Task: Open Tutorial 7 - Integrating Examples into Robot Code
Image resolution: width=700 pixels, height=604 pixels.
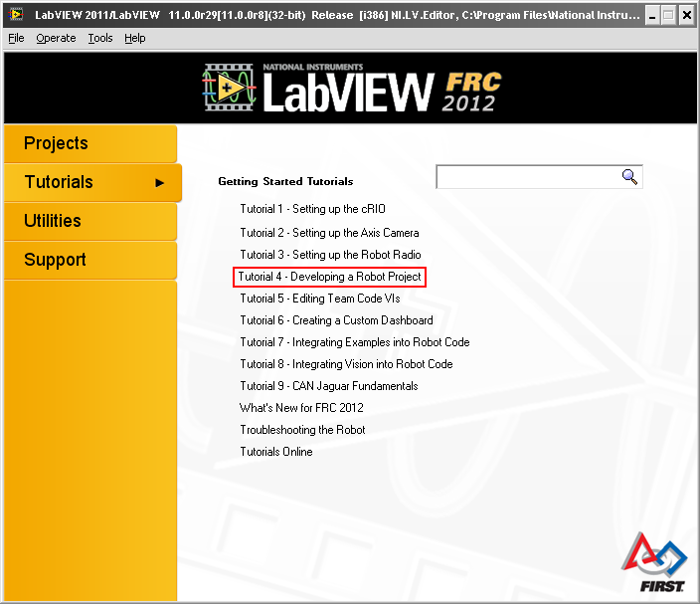Action: 354,342
